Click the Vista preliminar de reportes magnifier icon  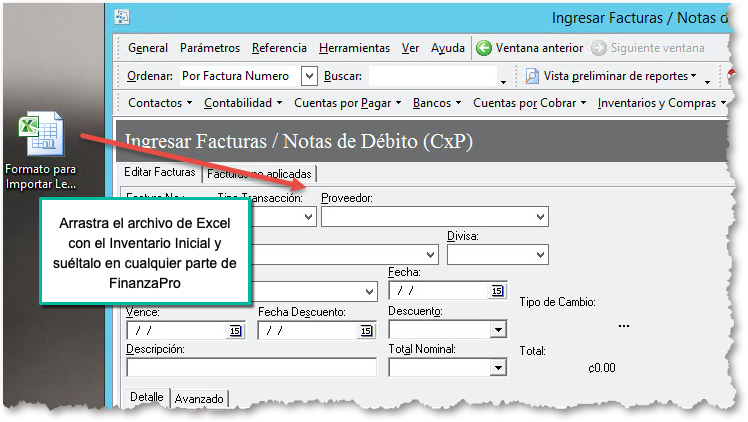pyautogui.click(x=532, y=76)
